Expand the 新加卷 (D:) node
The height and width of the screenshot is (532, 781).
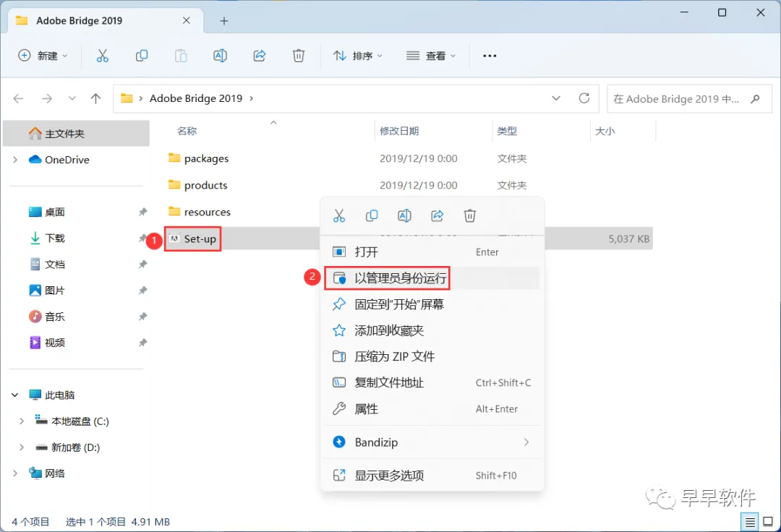click(22, 447)
